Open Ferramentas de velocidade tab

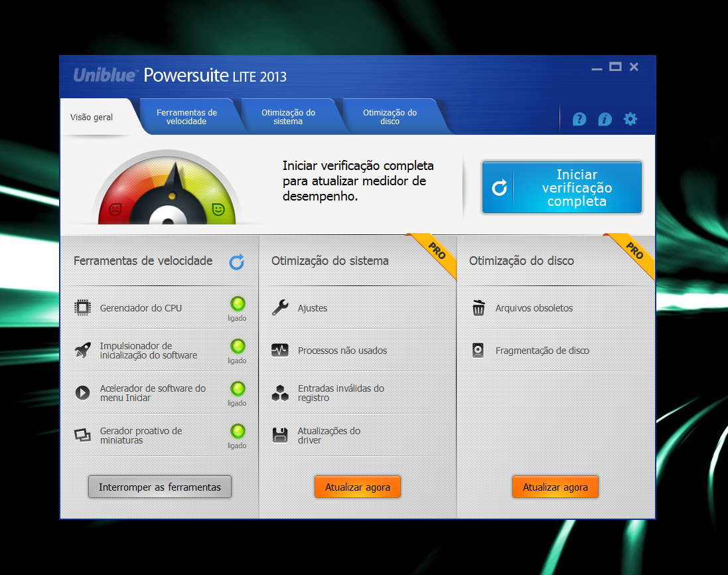[x=186, y=117]
